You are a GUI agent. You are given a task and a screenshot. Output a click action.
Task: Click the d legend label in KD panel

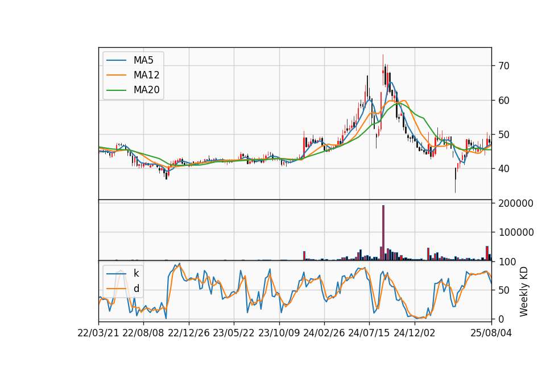136,289
